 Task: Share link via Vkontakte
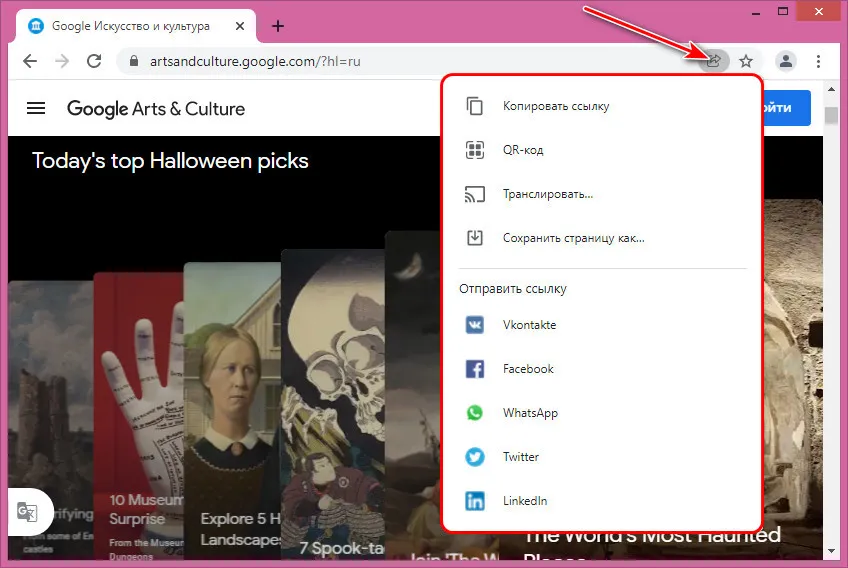pyautogui.click(x=529, y=325)
